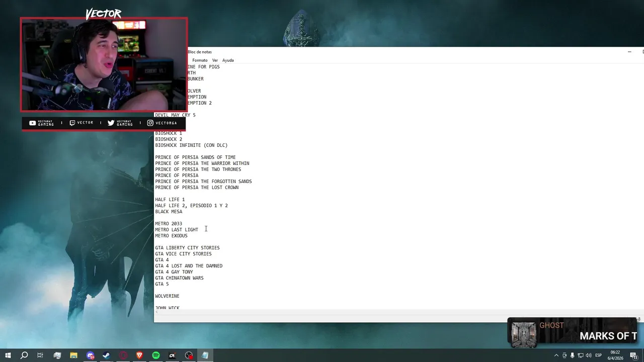The height and width of the screenshot is (362, 644).
Task: Open the clock showing 06:22
Action: coord(616,355)
